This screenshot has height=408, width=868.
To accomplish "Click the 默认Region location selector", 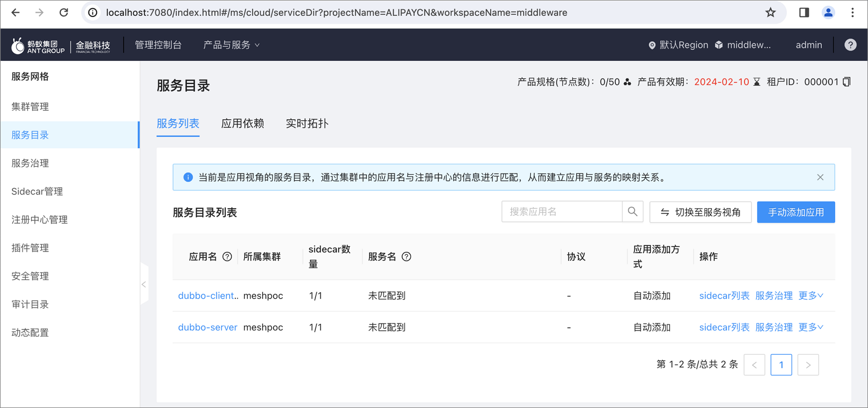I will coord(678,45).
